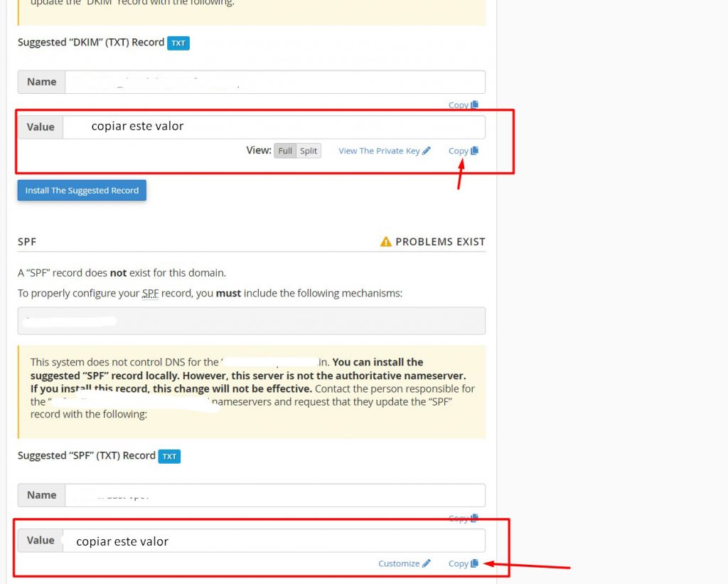Screen dimensions: 728x584
Task: Open the Customize link for SPF record
Action: tap(399, 563)
